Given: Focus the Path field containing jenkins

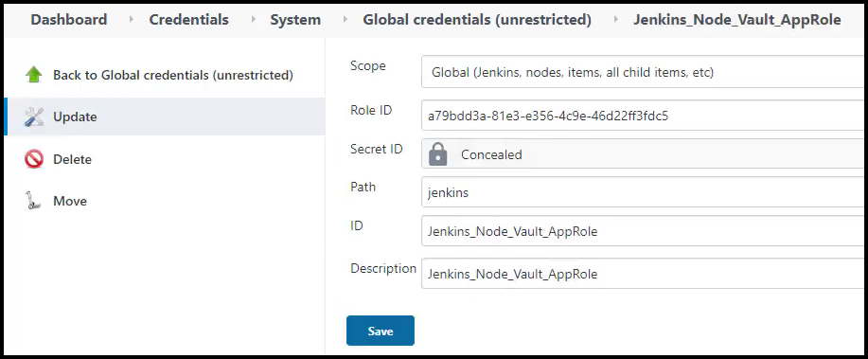Looking at the screenshot, I should (x=644, y=192).
